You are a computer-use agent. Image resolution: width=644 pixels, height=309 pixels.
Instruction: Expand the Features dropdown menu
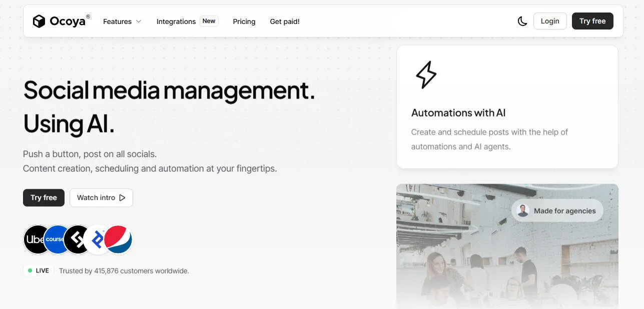pos(118,21)
